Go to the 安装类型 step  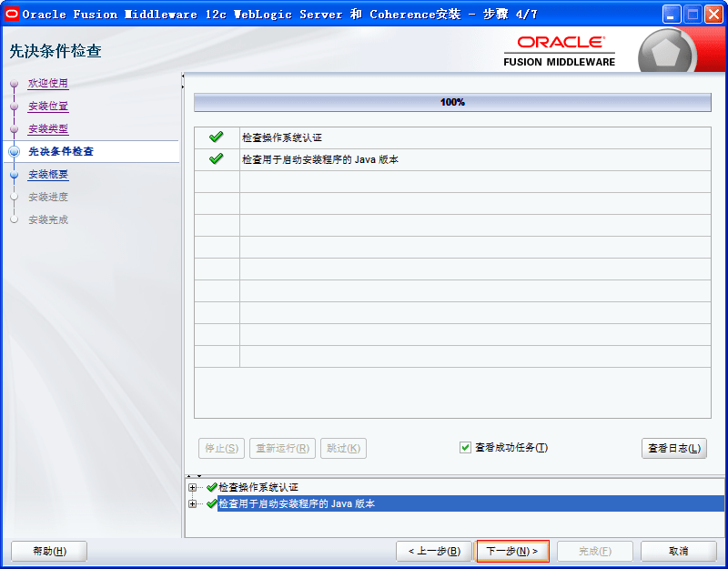pos(48,129)
